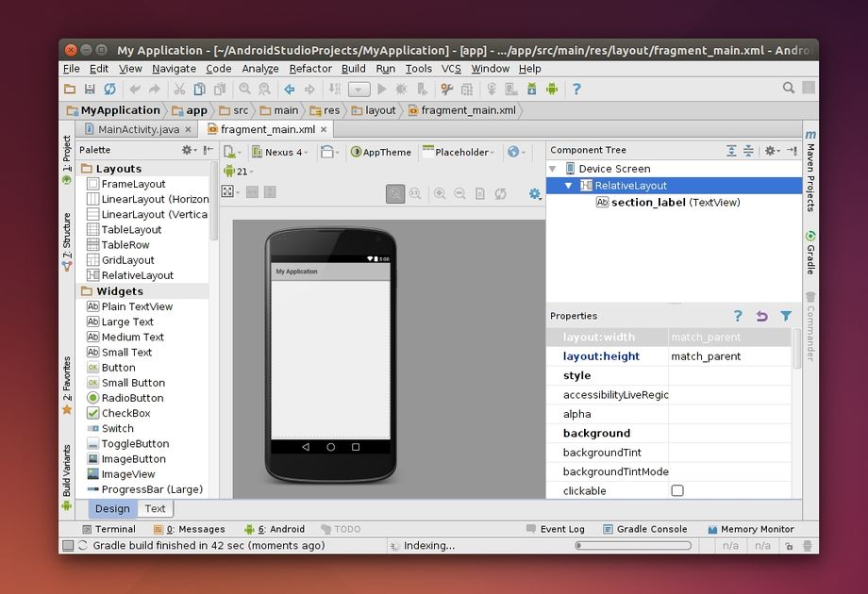Hide Component Tree panel arrow icon
Image resolution: width=868 pixels, height=594 pixels.
[793, 151]
